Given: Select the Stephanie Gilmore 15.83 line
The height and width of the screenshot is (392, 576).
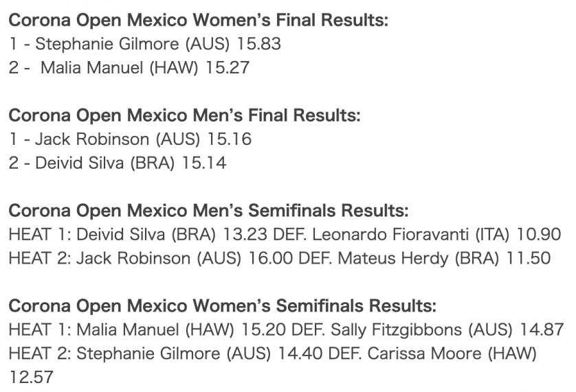Looking at the screenshot, I should pos(145,44).
